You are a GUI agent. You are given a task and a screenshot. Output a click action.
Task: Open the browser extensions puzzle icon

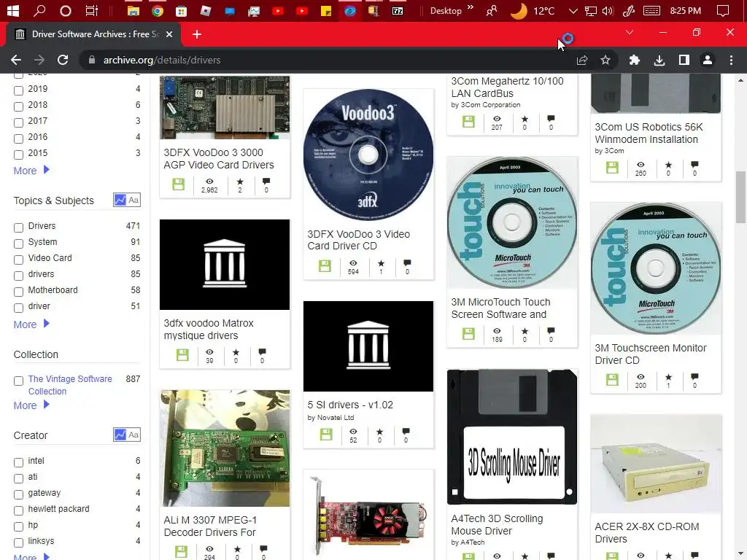pos(634,60)
